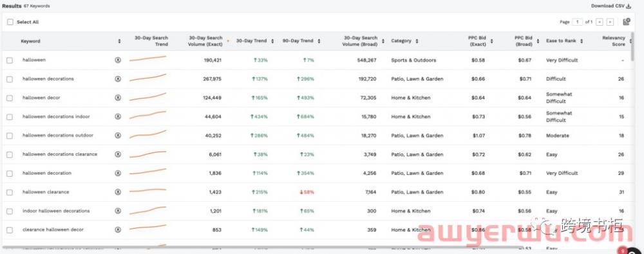
Task: Click the 190,421 search volume cell
Action: pyautogui.click(x=213, y=60)
